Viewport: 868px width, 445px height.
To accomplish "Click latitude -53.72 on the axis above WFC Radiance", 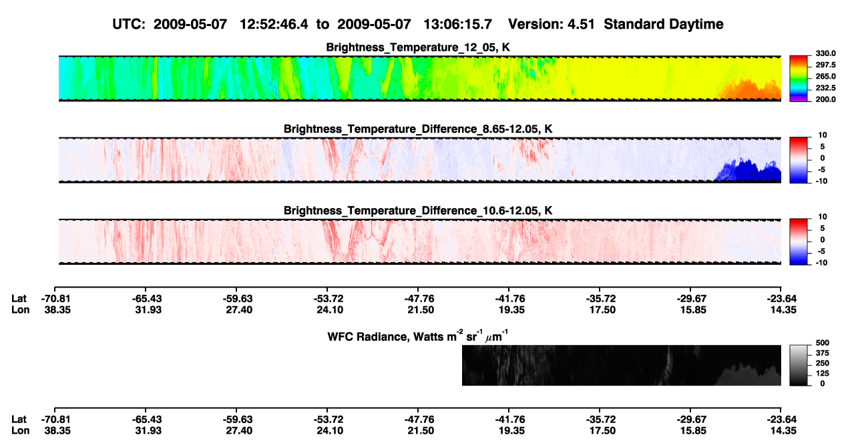I will (x=327, y=298).
